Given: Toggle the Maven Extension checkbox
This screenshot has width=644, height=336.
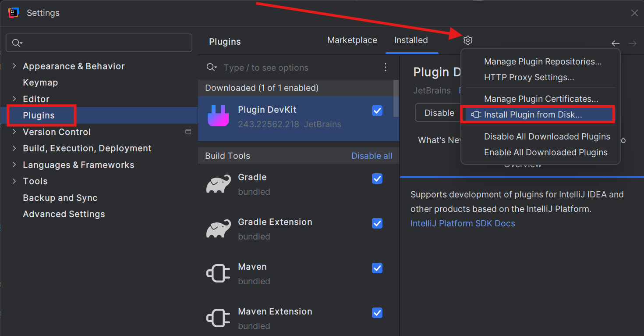Looking at the screenshot, I should click(377, 313).
